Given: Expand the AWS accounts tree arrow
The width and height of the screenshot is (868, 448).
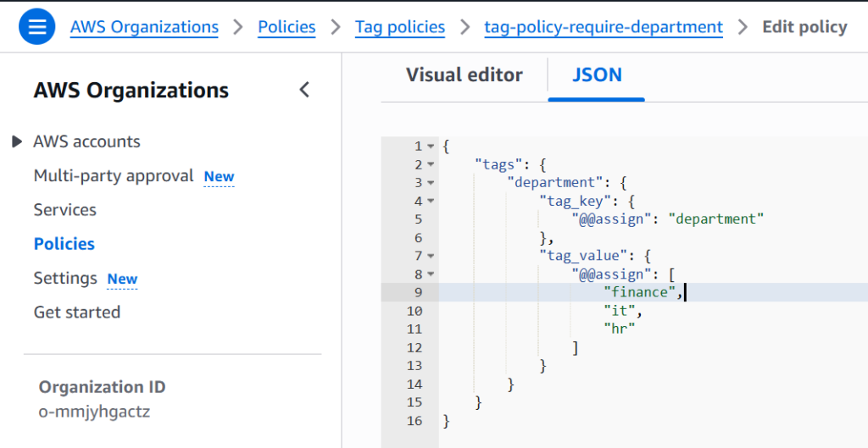Looking at the screenshot, I should click(17, 141).
